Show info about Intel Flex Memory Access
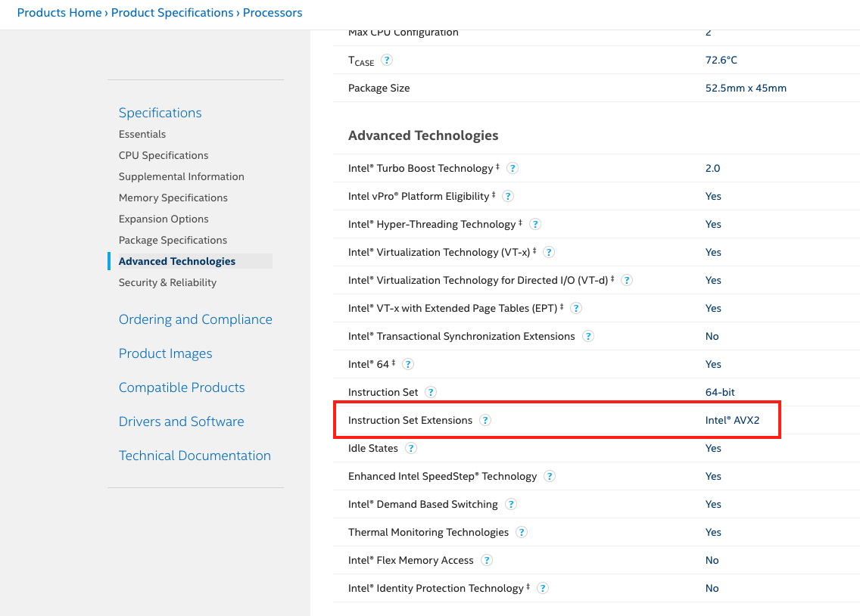This screenshot has width=860, height=616. coord(487,559)
